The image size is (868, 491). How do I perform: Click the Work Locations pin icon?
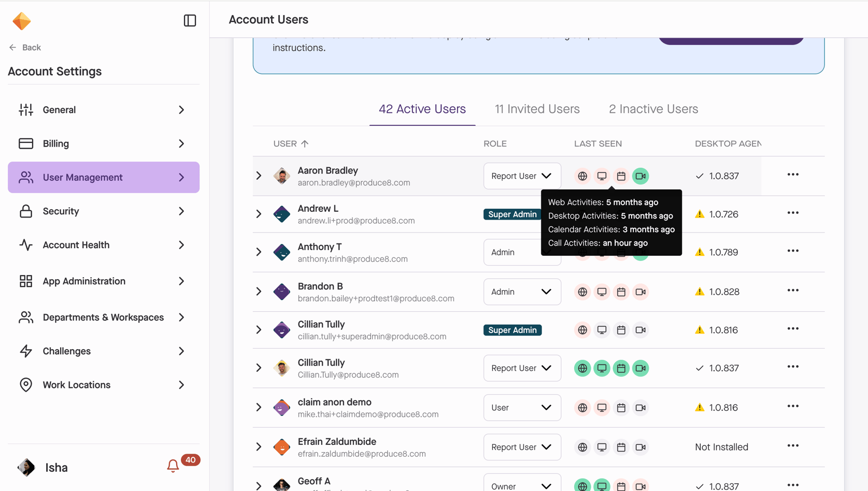pyautogui.click(x=25, y=385)
